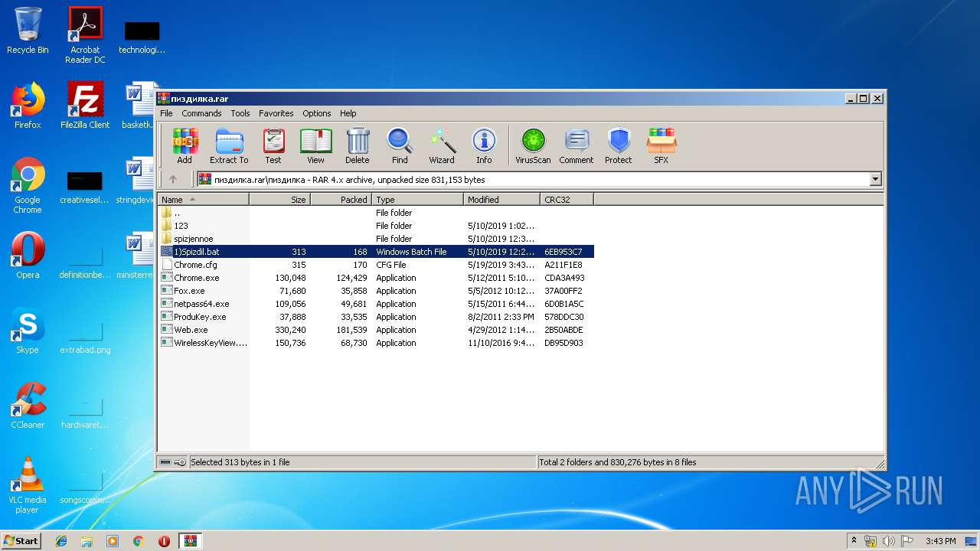980x551 pixels.
Task: Open CCleaner desktop shortcut
Action: click(x=28, y=406)
